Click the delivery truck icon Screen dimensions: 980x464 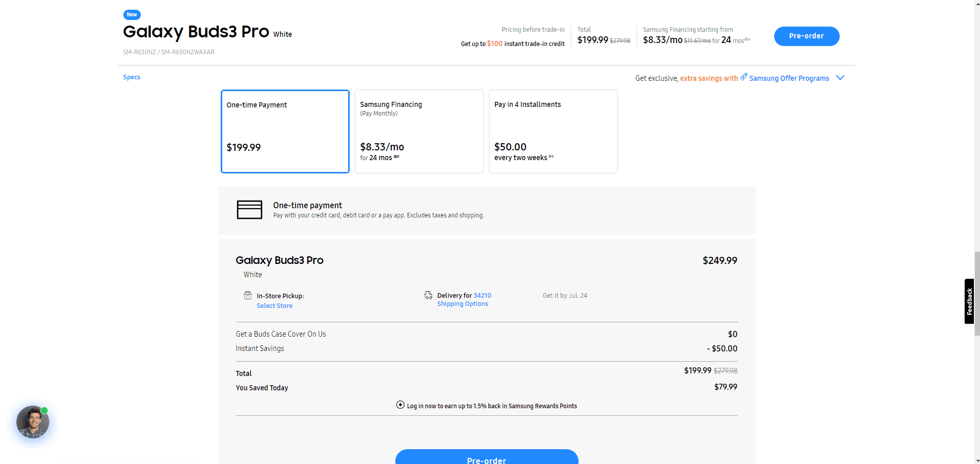click(x=428, y=295)
